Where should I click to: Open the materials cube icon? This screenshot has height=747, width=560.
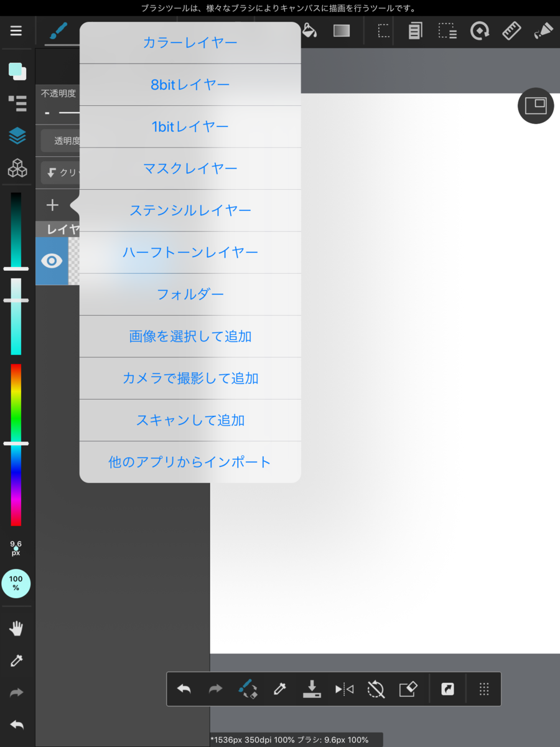[x=17, y=168]
